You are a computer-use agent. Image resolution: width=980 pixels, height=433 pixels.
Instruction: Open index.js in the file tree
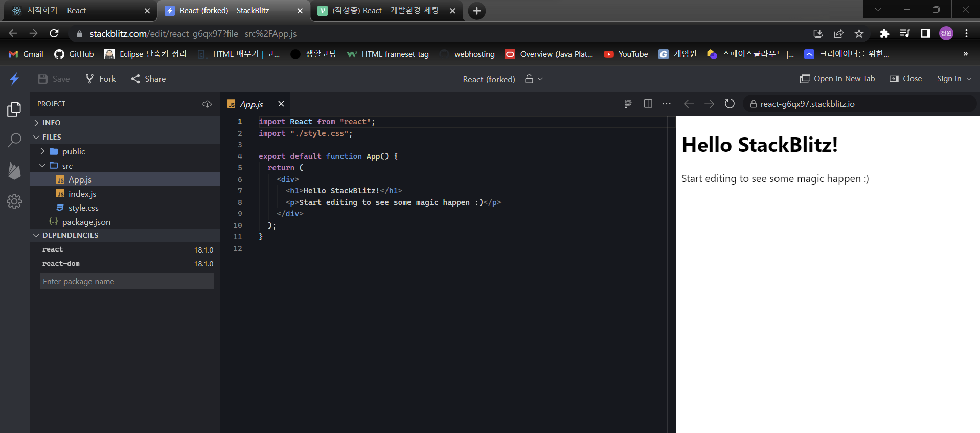point(125,194)
